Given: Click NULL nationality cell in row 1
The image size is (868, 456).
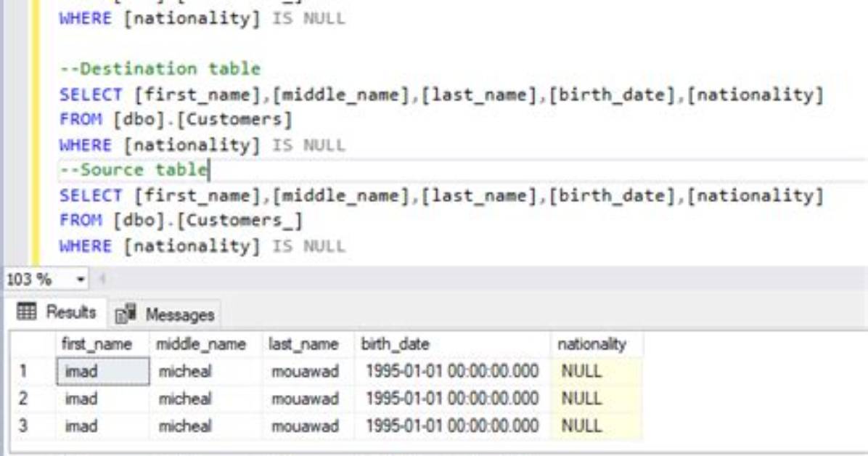Looking at the screenshot, I should point(597,370).
